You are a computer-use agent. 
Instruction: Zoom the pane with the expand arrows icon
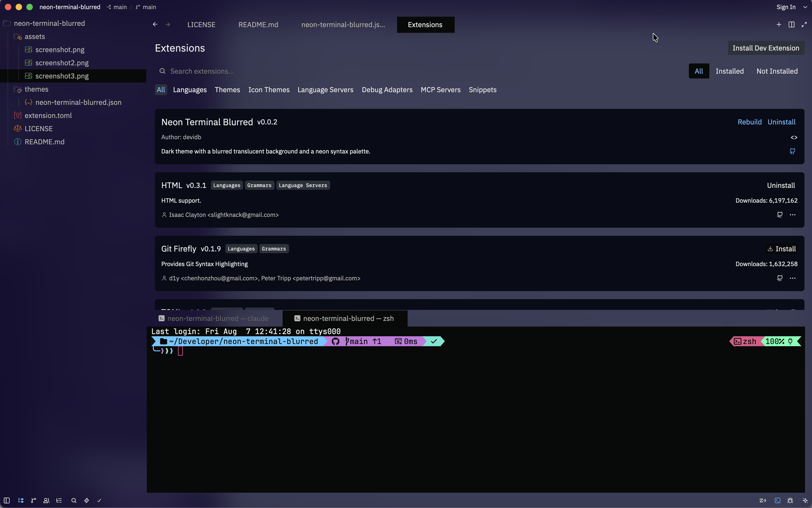pyautogui.click(x=804, y=24)
